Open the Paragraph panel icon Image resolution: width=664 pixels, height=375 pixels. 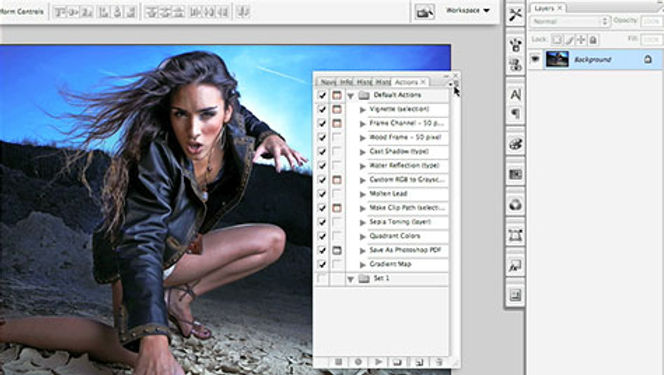(515, 113)
